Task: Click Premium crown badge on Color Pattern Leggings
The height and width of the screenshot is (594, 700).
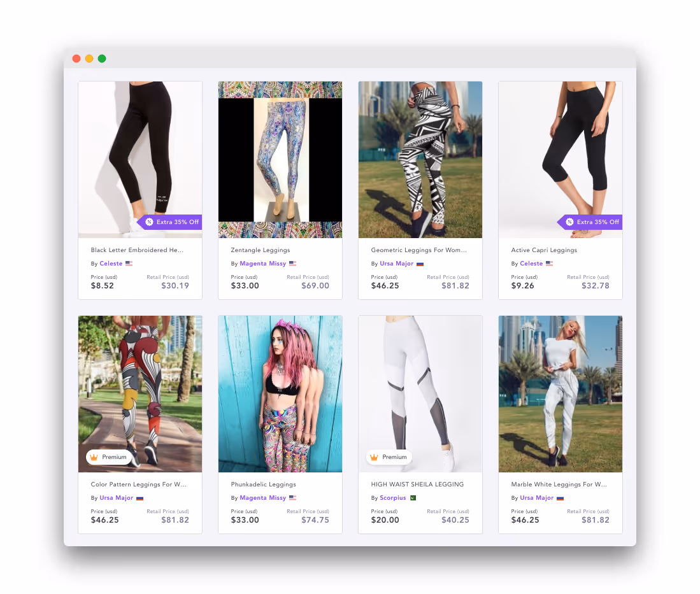Action: (109, 457)
